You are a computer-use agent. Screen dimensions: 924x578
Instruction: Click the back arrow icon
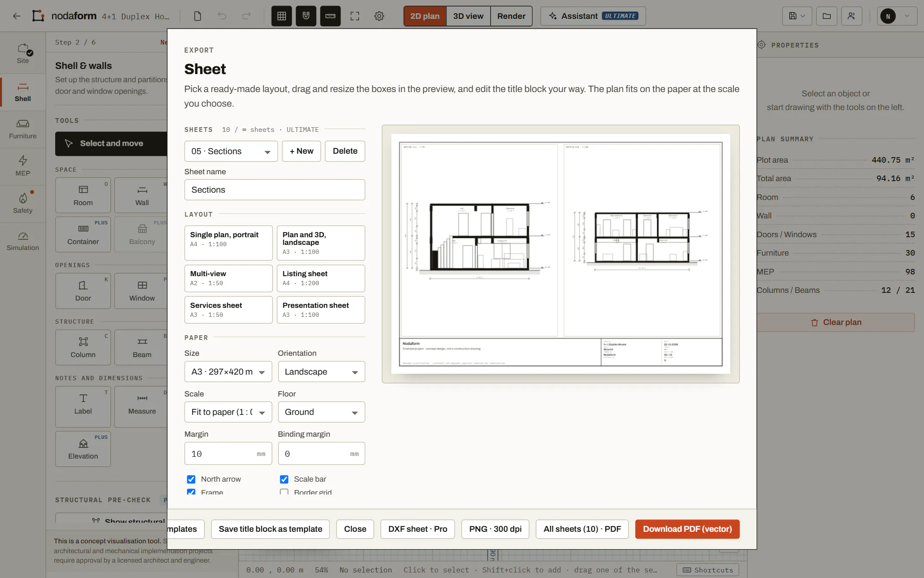pyautogui.click(x=17, y=16)
